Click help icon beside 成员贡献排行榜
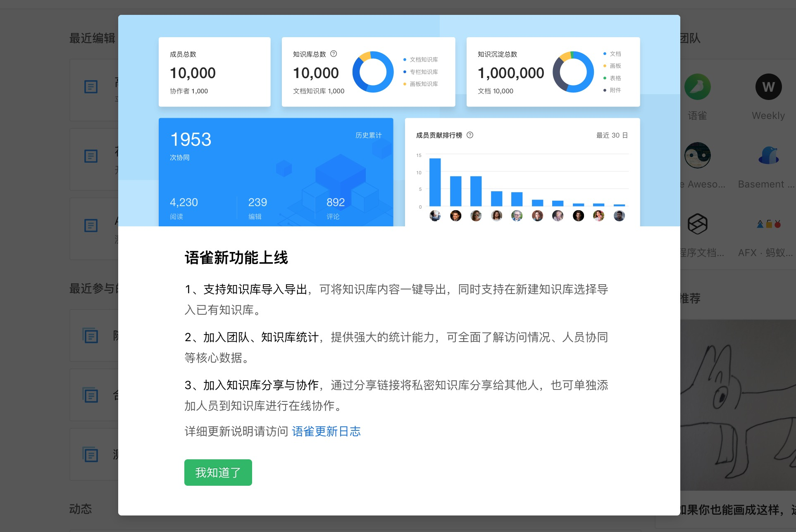Viewport: 796px width, 532px height. tap(470, 135)
